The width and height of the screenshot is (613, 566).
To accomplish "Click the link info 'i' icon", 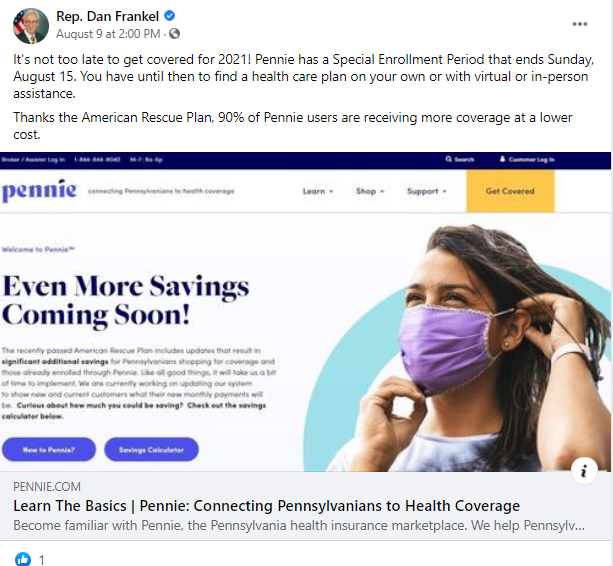I will tap(584, 471).
